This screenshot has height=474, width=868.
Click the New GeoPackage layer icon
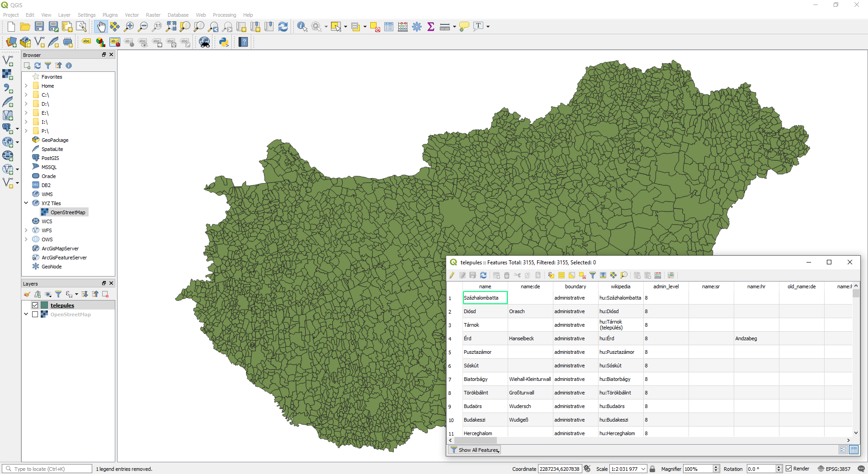25,42
